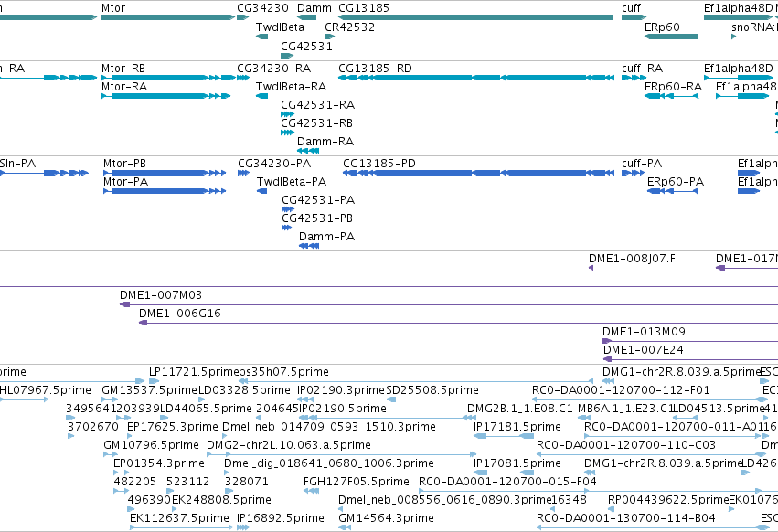Select the GM14564.3prime EST label
The width and height of the screenshot is (778, 532).
pos(386,518)
